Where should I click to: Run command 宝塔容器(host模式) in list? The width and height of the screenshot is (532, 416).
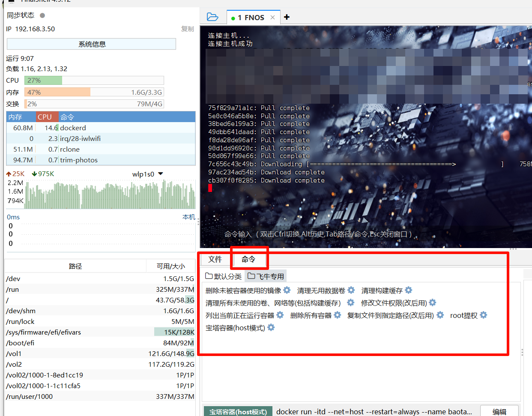pos(236,328)
